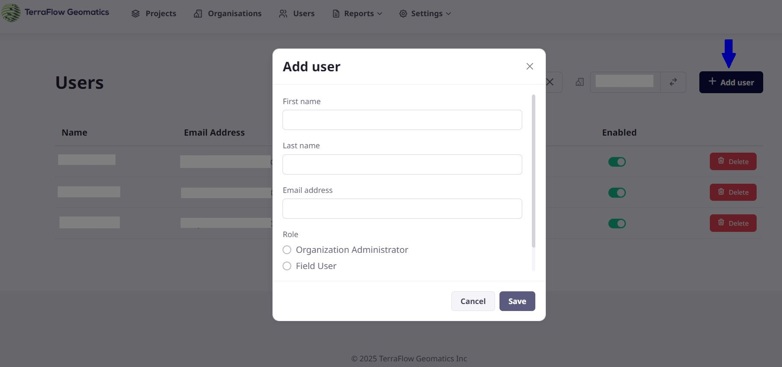
Task: Open the Organisations menu item
Action: (x=227, y=14)
